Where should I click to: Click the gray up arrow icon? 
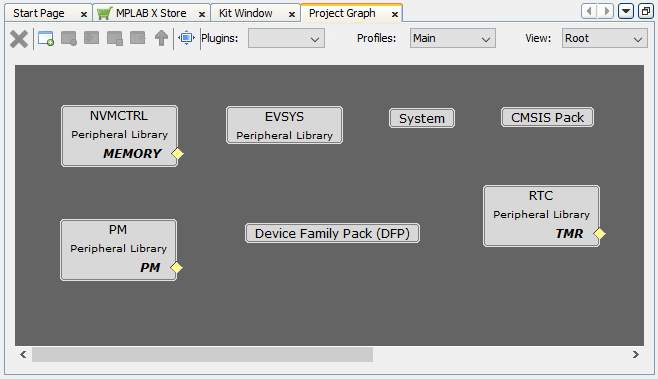tap(161, 38)
